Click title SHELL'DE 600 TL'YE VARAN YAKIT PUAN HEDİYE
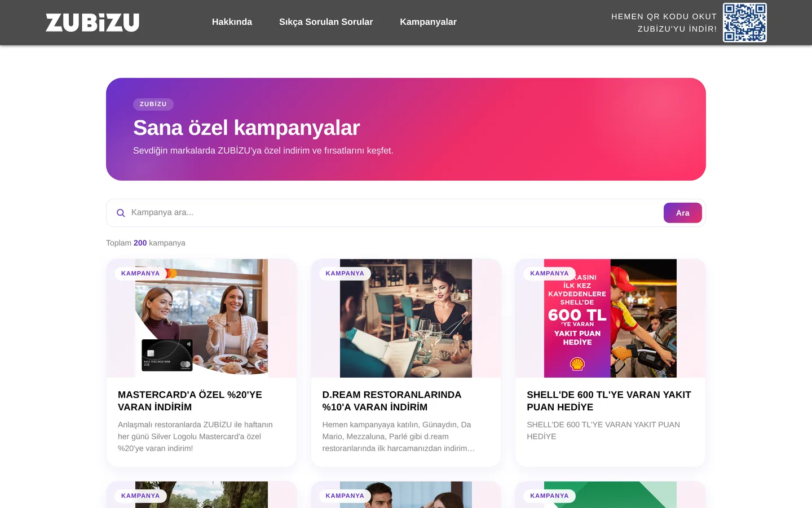 pos(609,401)
